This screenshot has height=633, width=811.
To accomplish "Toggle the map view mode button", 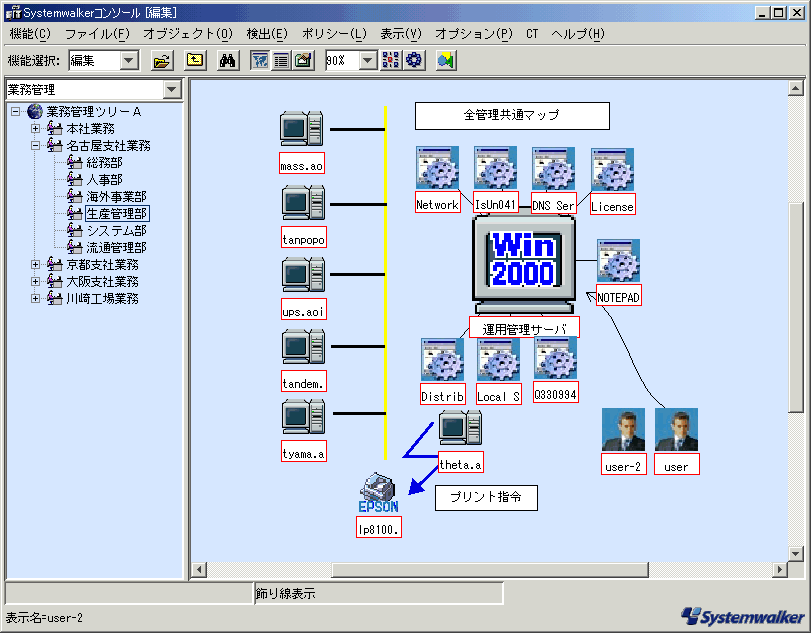I will [259, 60].
